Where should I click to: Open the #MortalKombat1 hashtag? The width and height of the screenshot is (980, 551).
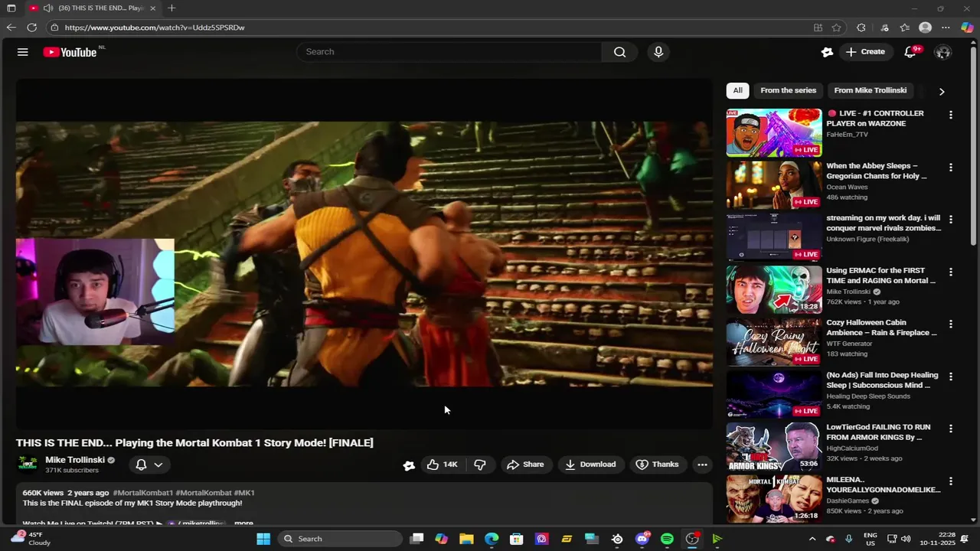pyautogui.click(x=142, y=493)
